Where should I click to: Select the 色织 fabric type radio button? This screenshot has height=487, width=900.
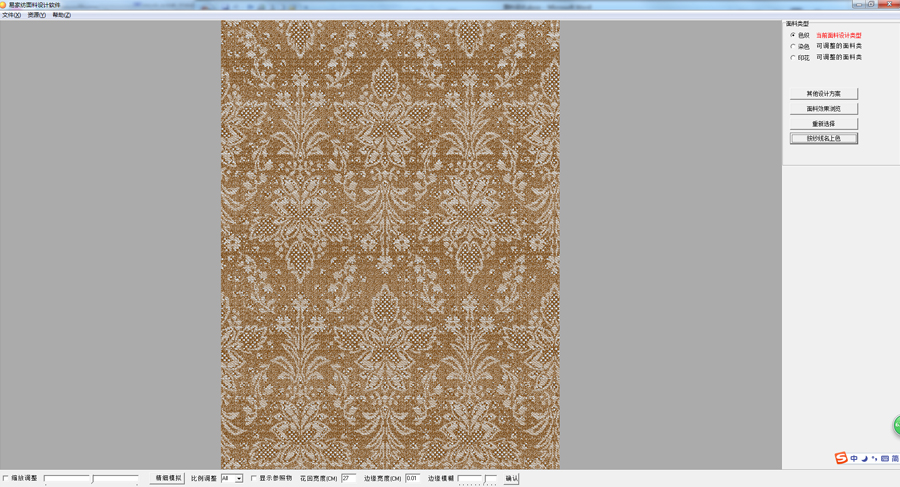tap(793, 35)
